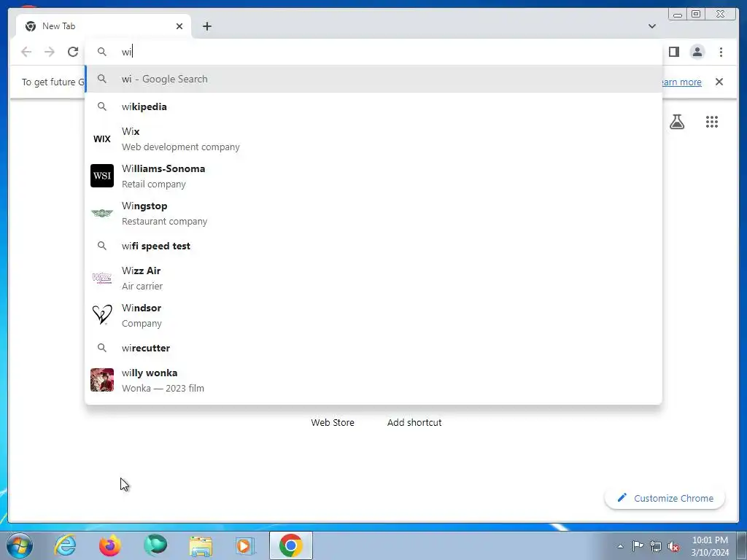
Task: Pick the Wizz Air suggestion
Action: [x=373, y=278]
